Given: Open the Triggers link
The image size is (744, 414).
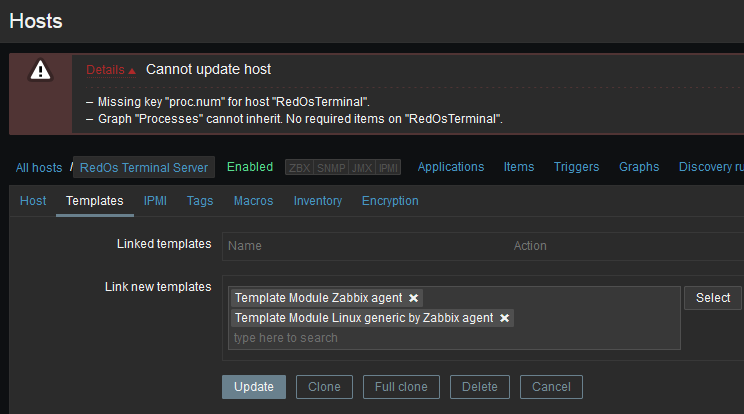Looking at the screenshot, I should point(576,167).
